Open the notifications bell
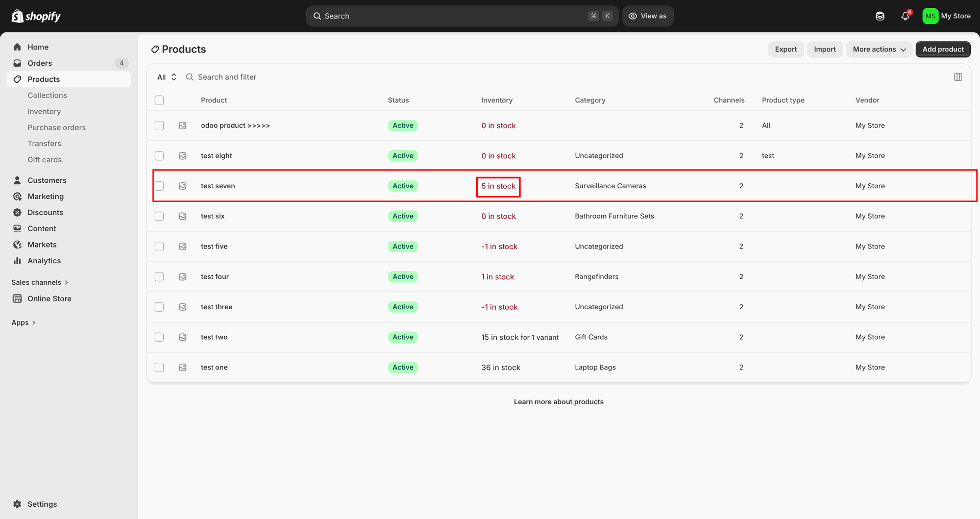This screenshot has height=519, width=980. click(905, 16)
